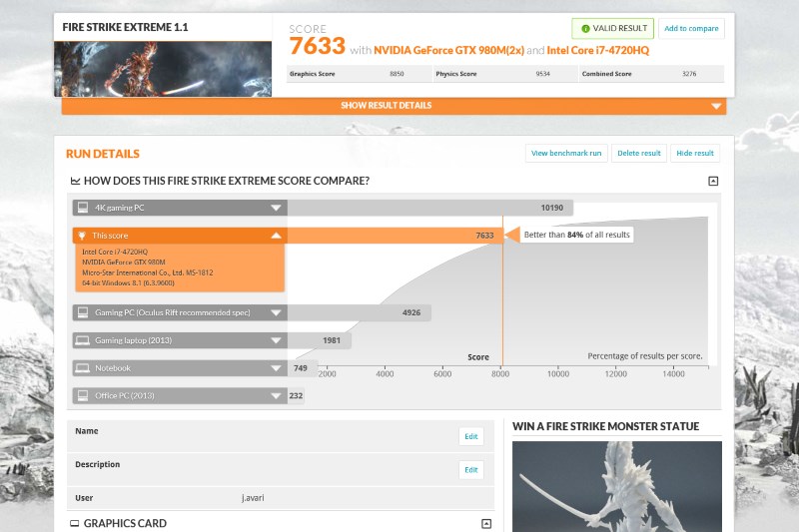Screen dimensions: 799x532
Task: Expand the 4K gaming PC row
Action: click(x=276, y=208)
